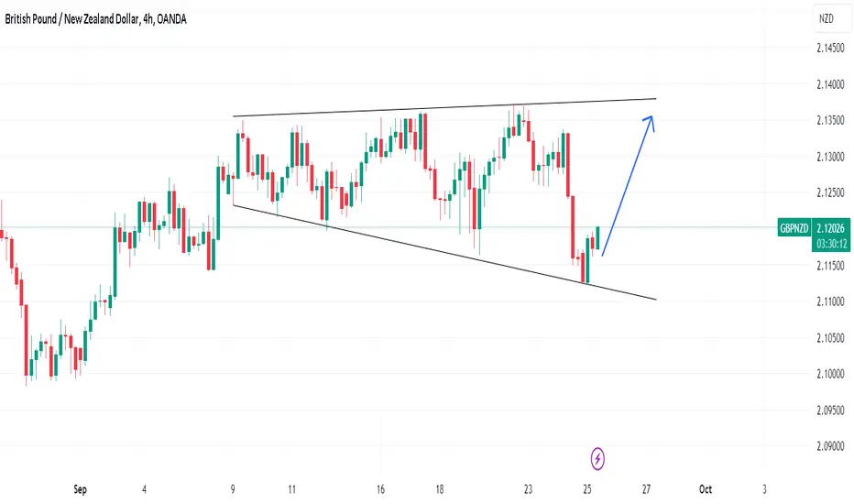Viewport: 854px width, 504px height.
Task: Click the GBPNZD price label tag
Action: pyautogui.click(x=794, y=228)
